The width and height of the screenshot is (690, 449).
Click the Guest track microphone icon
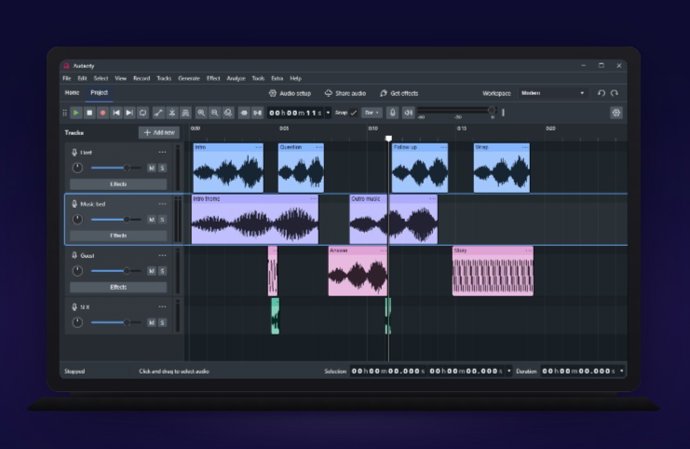point(74,255)
